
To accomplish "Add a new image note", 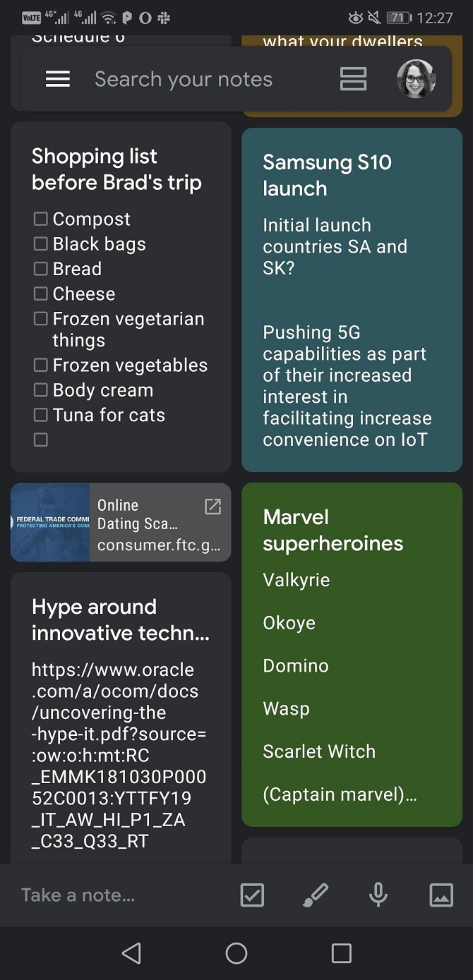I will click(441, 895).
